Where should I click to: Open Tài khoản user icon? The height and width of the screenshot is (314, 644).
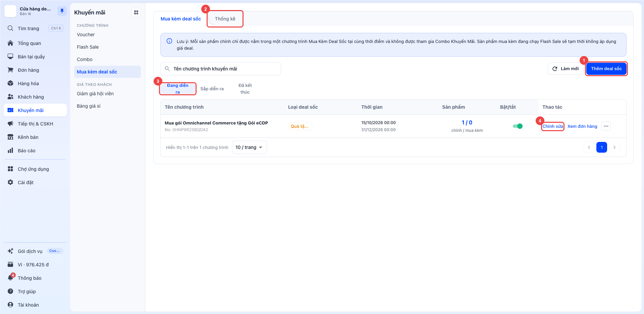point(10,305)
